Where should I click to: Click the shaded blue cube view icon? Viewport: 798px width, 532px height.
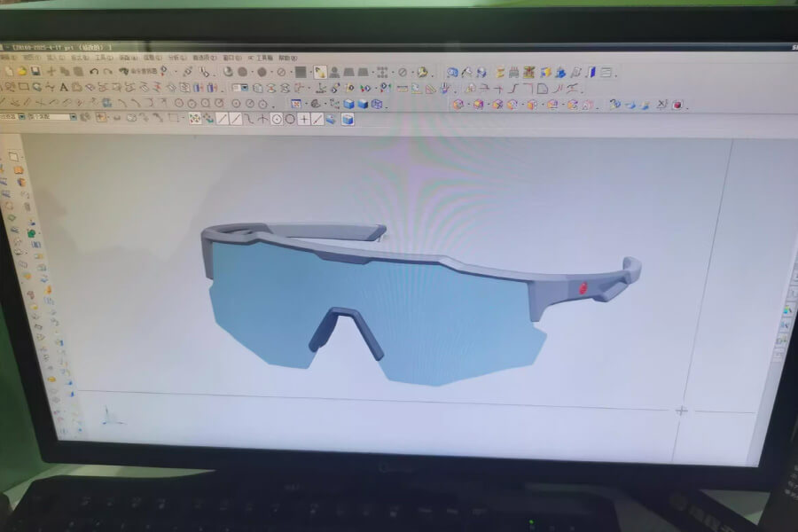(x=348, y=104)
